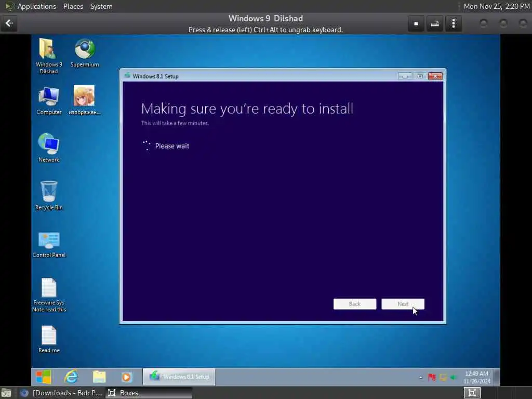The width and height of the screenshot is (532, 399).
Task: Open the Control Panel desktop icon
Action: [49, 244]
